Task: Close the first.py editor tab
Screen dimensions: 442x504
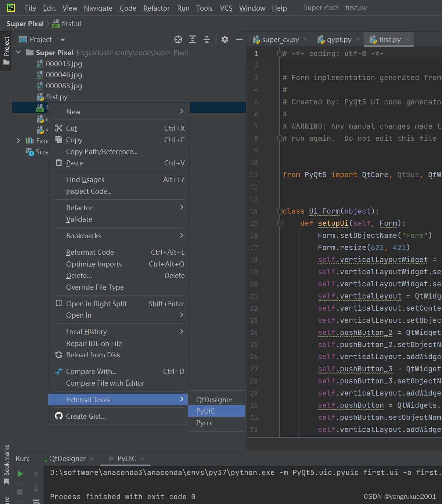Action: (407, 39)
